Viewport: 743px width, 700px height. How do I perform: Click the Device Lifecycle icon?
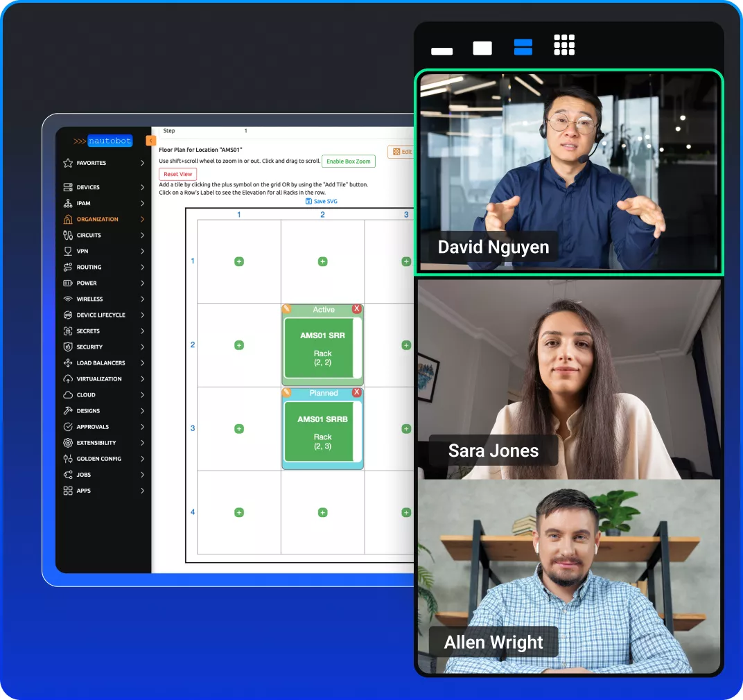click(68, 315)
